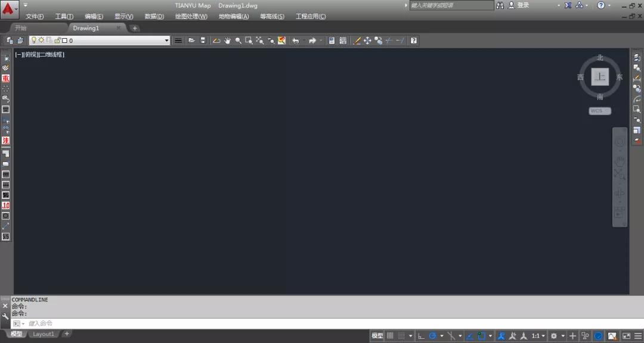The height and width of the screenshot is (343, 644).
Task: Open the WCS coordinate system dropdown
Action: coord(600,111)
